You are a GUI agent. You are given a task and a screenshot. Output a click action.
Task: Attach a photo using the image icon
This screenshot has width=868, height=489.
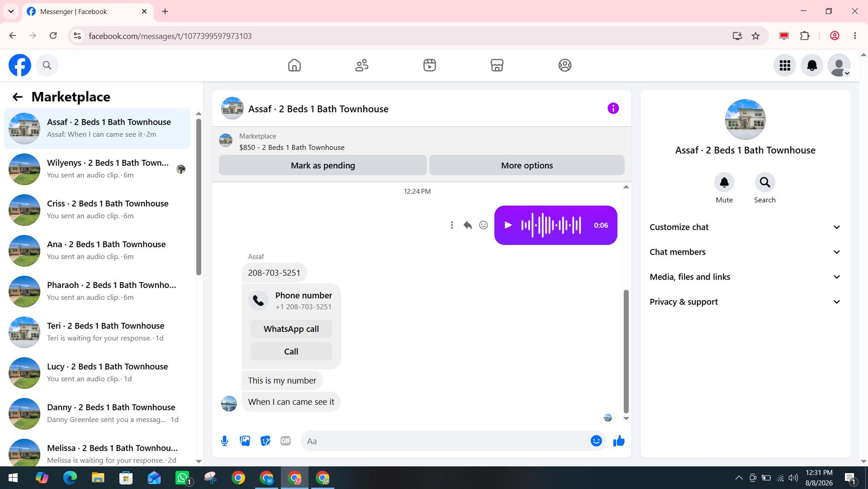click(245, 441)
